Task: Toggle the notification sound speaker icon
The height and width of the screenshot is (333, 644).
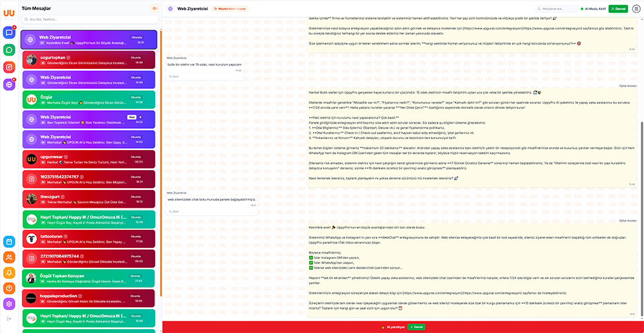Action: pos(155,8)
